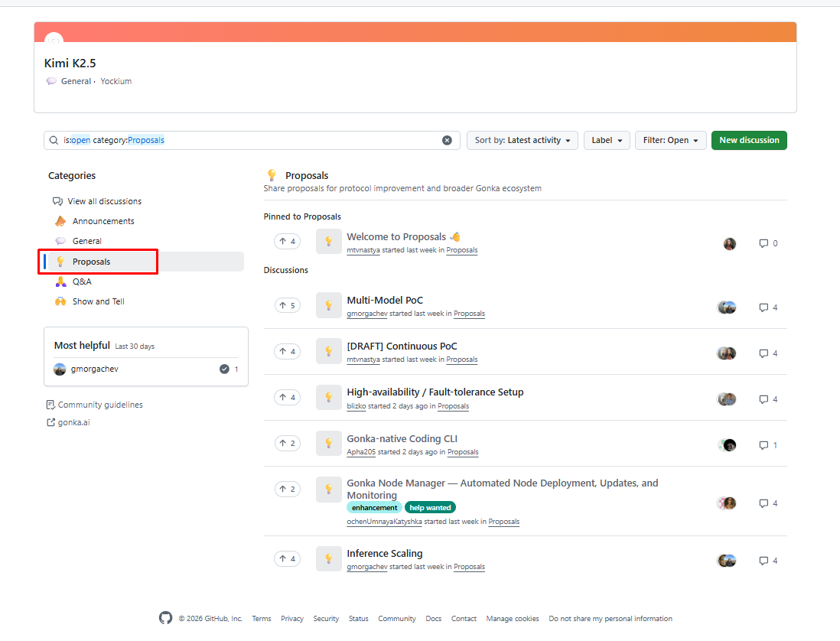The width and height of the screenshot is (840, 641).
Task: Open the Filter: Open dropdown
Action: tap(671, 140)
